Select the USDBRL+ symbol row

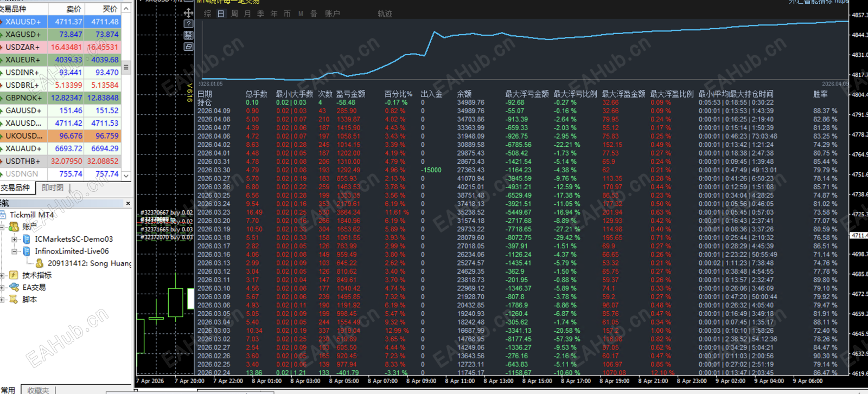pos(60,85)
